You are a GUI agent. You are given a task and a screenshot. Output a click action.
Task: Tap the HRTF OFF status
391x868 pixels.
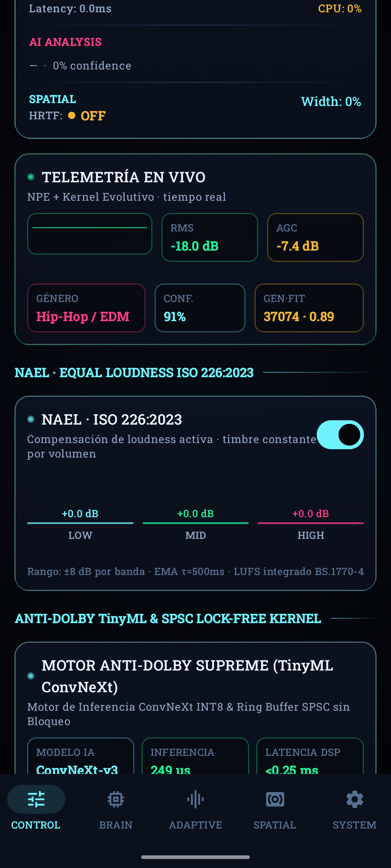[x=67, y=116]
